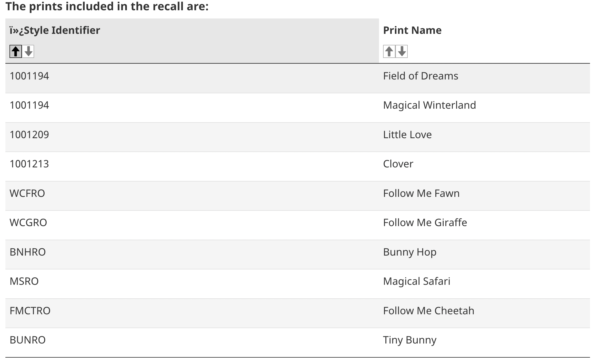Click the Bunny Hop print name
Image resolution: width=600 pixels, height=364 pixels.
[x=409, y=252]
